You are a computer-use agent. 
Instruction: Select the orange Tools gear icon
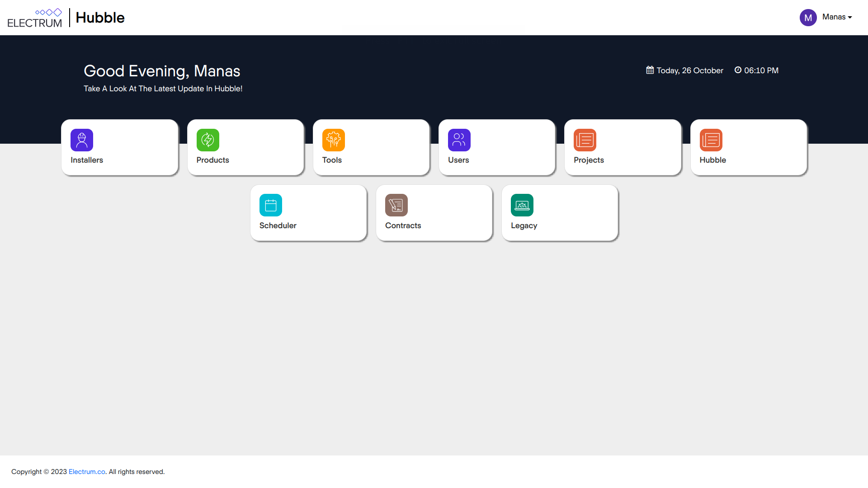pos(334,140)
